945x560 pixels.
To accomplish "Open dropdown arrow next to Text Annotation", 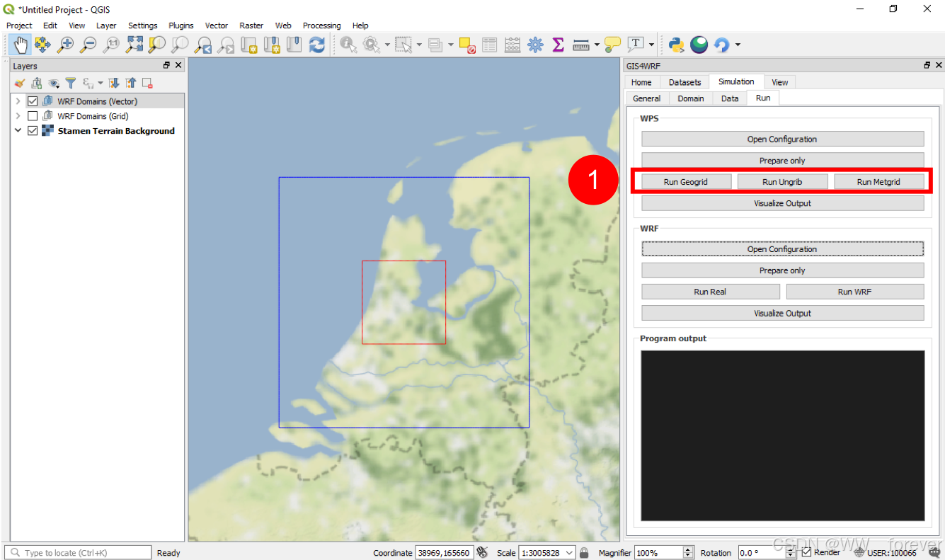I will [x=651, y=45].
